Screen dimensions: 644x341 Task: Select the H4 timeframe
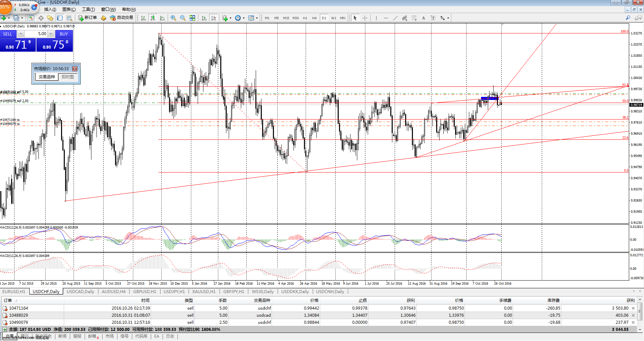tap(314, 18)
